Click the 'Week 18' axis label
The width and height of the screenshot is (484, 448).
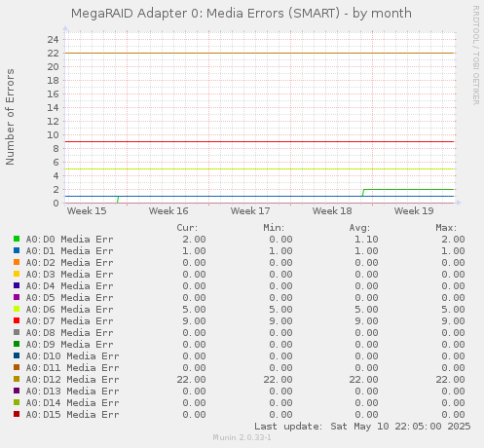coord(332,211)
